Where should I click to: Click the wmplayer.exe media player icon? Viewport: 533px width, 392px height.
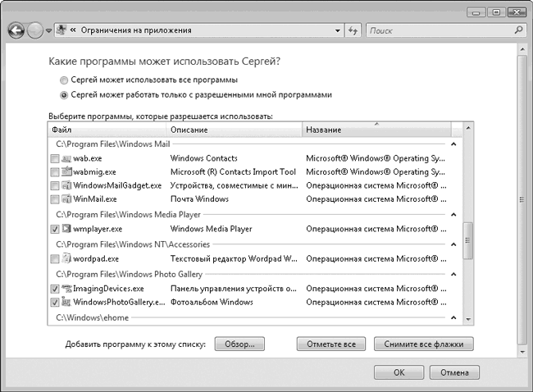pos(66,230)
